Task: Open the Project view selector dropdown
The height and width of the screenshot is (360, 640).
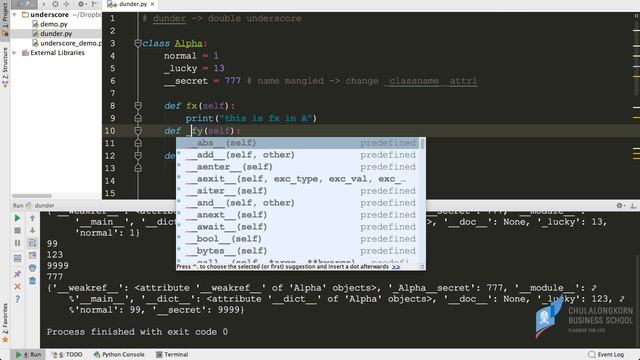Action: (24, 4)
